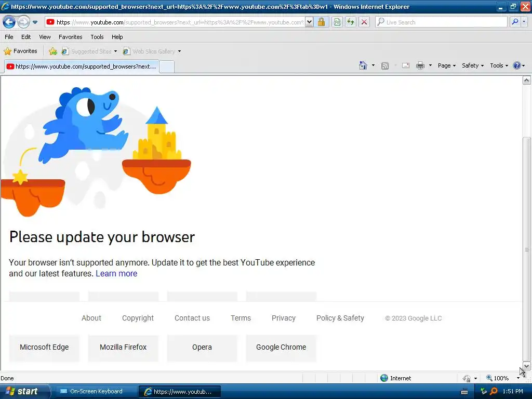The image size is (532, 399).
Task: Expand the Home button dropdown arrow
Action: click(x=373, y=65)
